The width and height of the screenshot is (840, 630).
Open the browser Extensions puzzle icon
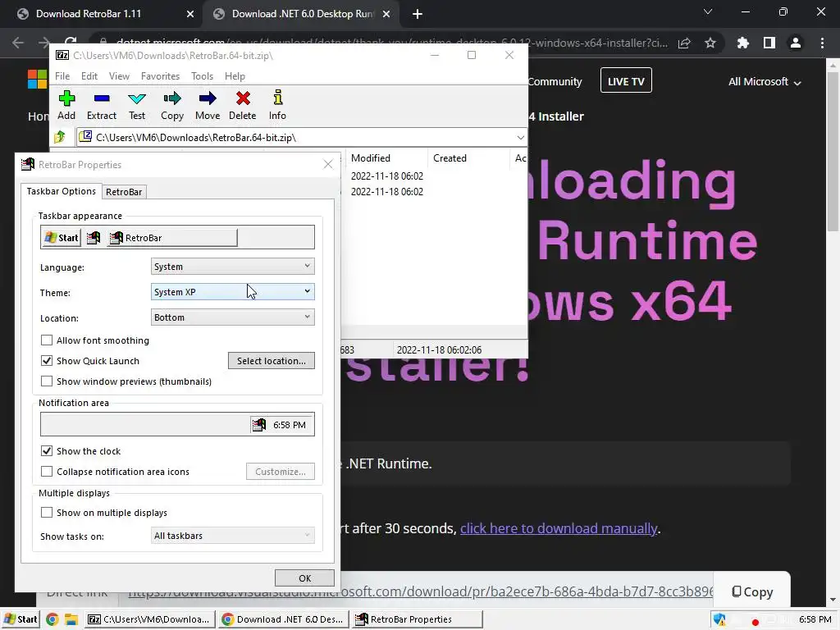pos(743,43)
